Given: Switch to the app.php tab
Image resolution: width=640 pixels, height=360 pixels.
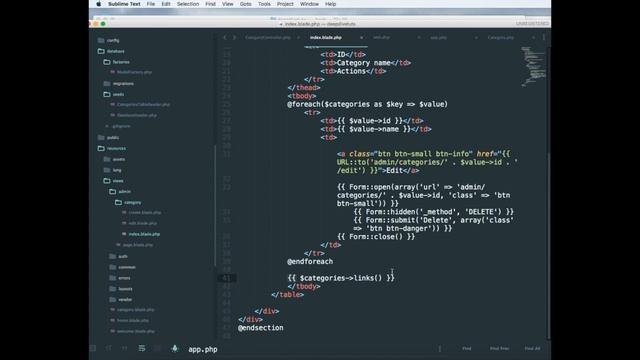Looking at the screenshot, I should point(438,38).
